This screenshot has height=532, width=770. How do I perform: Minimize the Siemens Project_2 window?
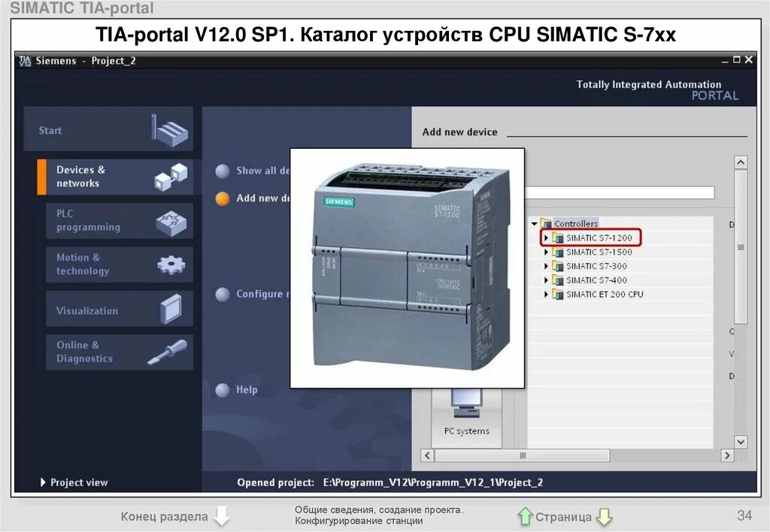tap(725, 61)
